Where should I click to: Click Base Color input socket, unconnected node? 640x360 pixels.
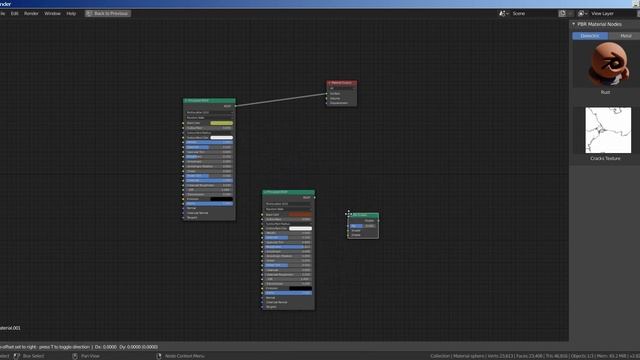click(262, 214)
